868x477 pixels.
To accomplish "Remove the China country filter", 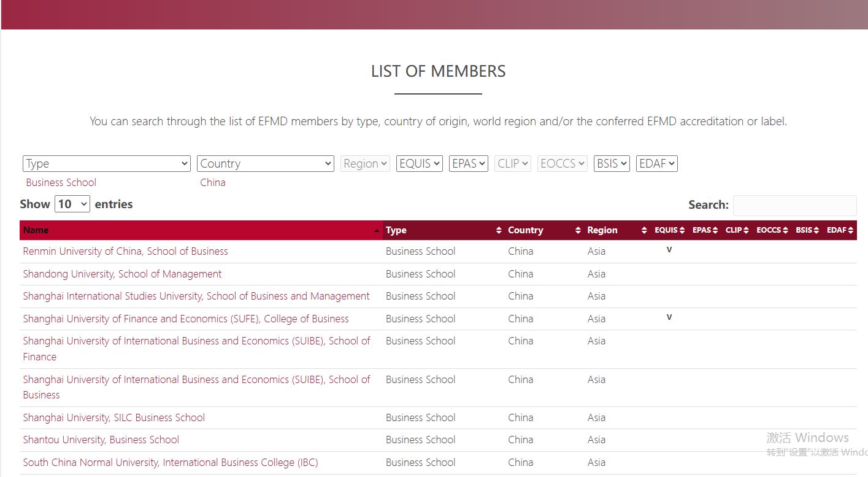I will coord(212,182).
